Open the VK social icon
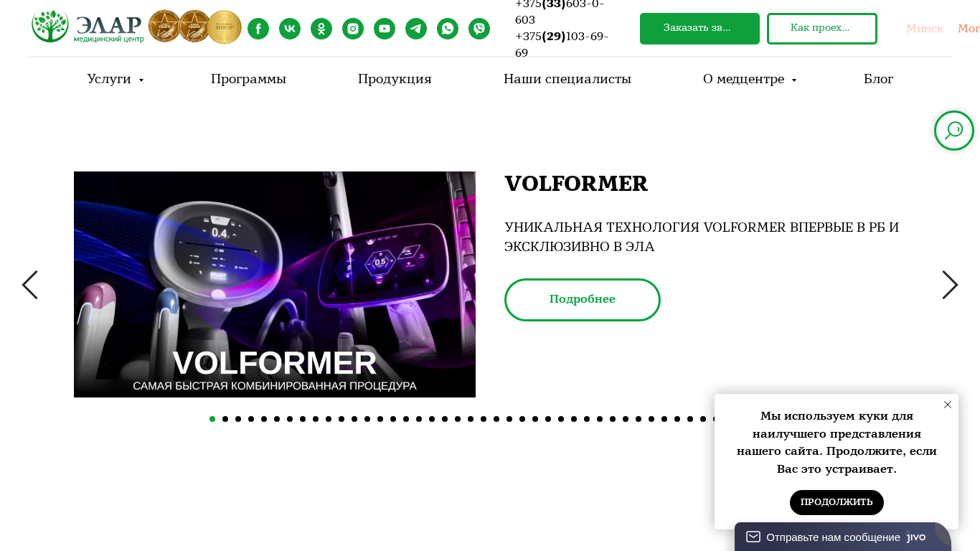Screen dimensions: 980x551 pyautogui.click(x=290, y=29)
